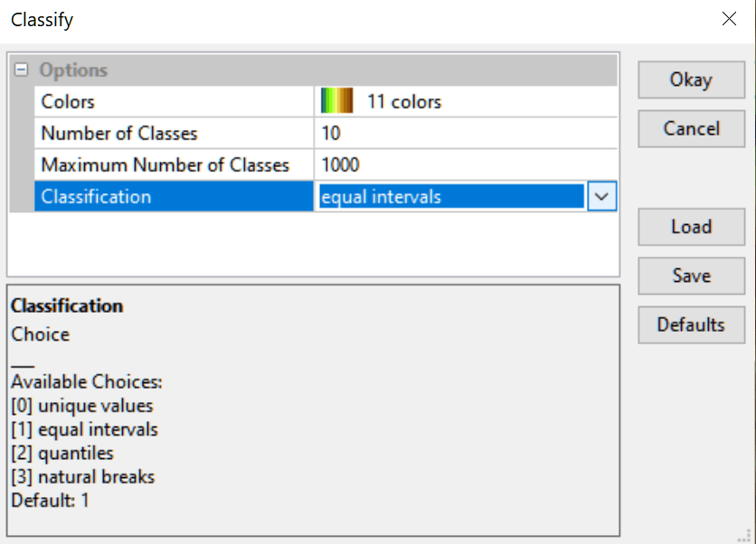The image size is (756, 544).
Task: Select the Number of Classes row label
Action: [119, 134]
